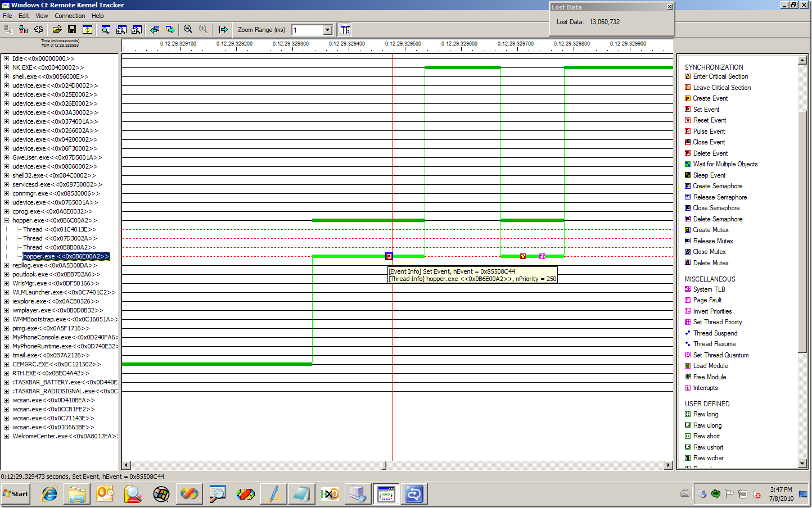Viewport: 812px width, 508px height.
Task: Expand the servicesd.exe process node
Action: (x=6, y=184)
